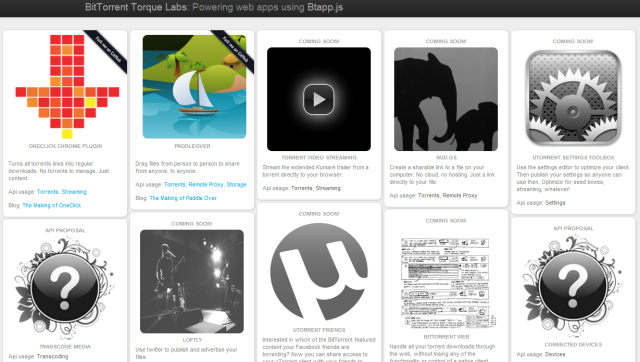Click the Coming Soon label above uTorrent Friends logo

point(319,214)
